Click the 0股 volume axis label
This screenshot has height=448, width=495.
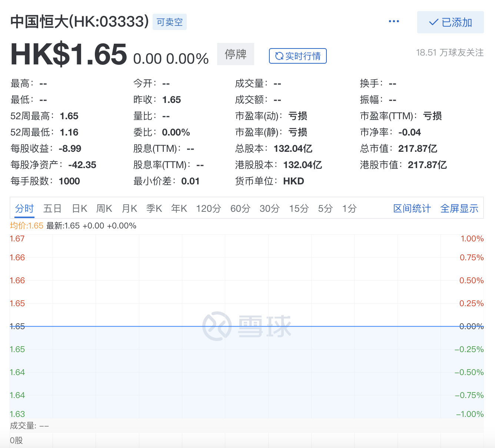tap(16, 441)
